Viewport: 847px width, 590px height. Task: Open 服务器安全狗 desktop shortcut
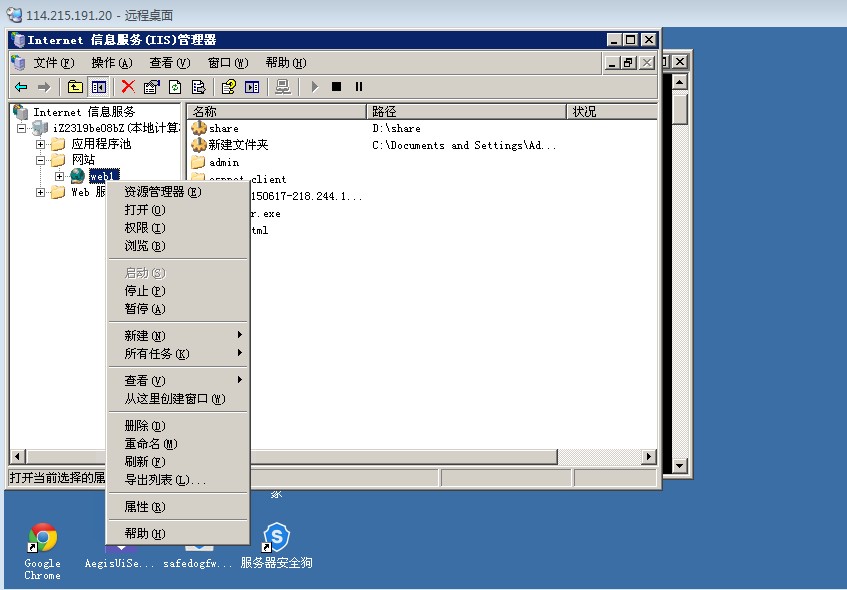(276, 539)
